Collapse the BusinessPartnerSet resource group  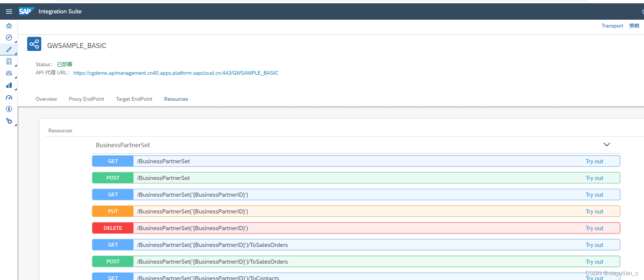(x=607, y=145)
